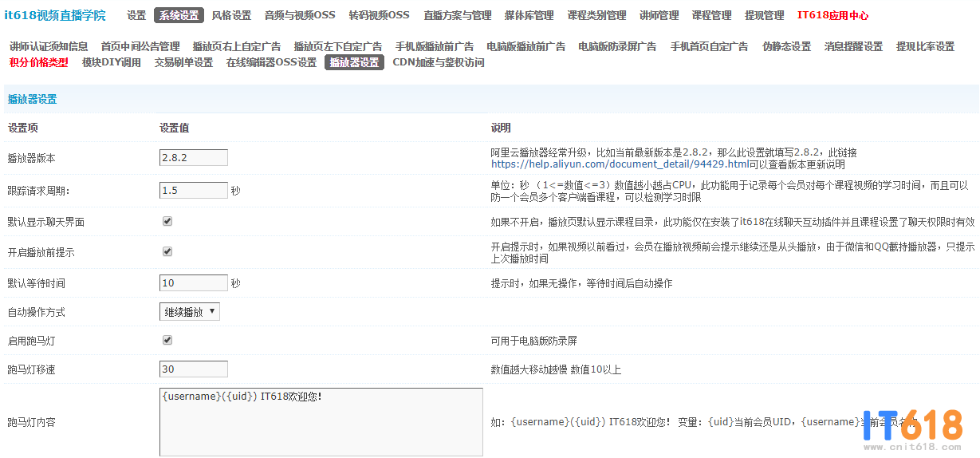The width and height of the screenshot is (980, 458).
Task: Switch to 提现比率设置 sub-tab
Action: pyautogui.click(x=926, y=46)
